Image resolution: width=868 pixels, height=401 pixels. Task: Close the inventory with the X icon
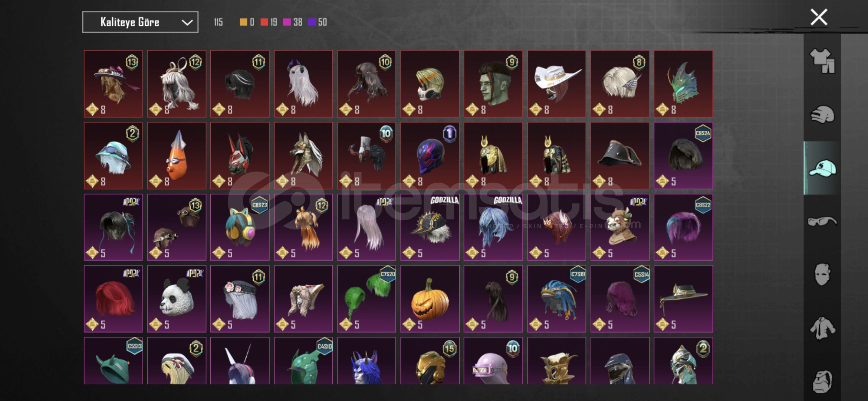click(819, 17)
